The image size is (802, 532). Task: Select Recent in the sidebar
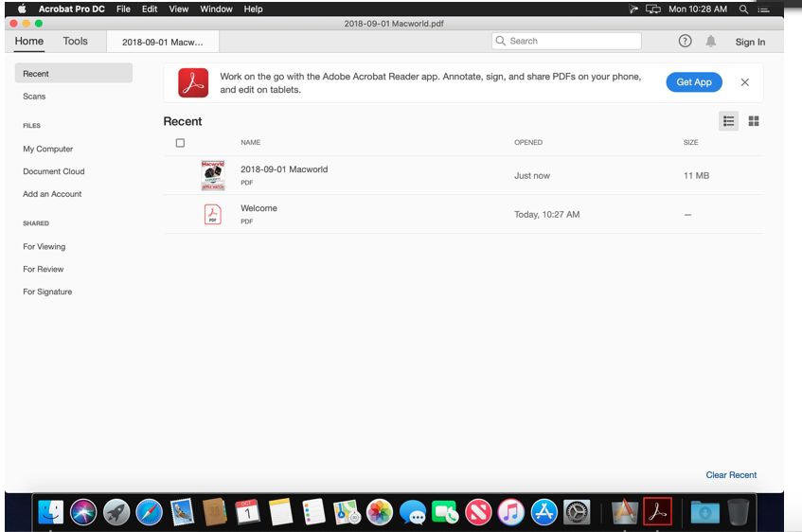74,73
